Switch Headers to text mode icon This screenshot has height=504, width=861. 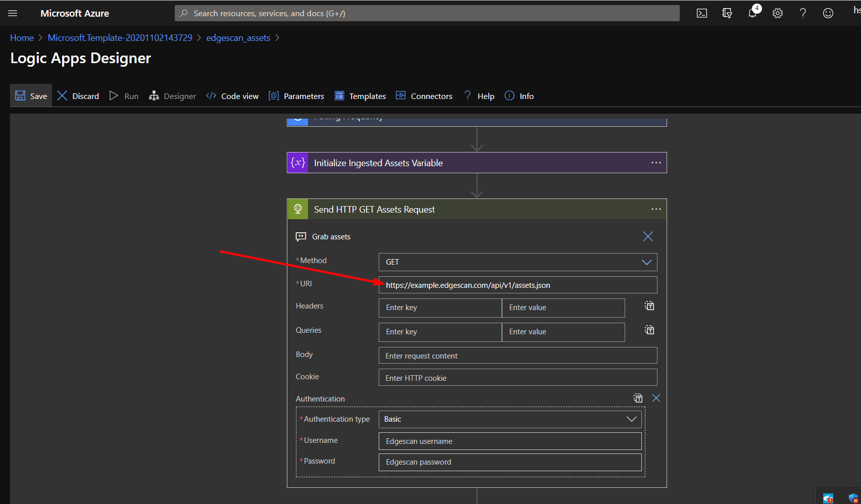[x=649, y=306]
